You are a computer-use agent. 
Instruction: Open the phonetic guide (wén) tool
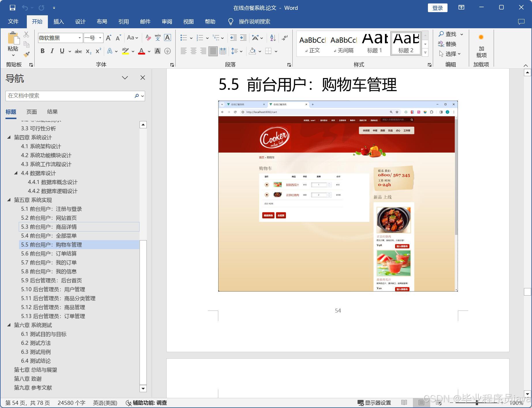[158, 37]
